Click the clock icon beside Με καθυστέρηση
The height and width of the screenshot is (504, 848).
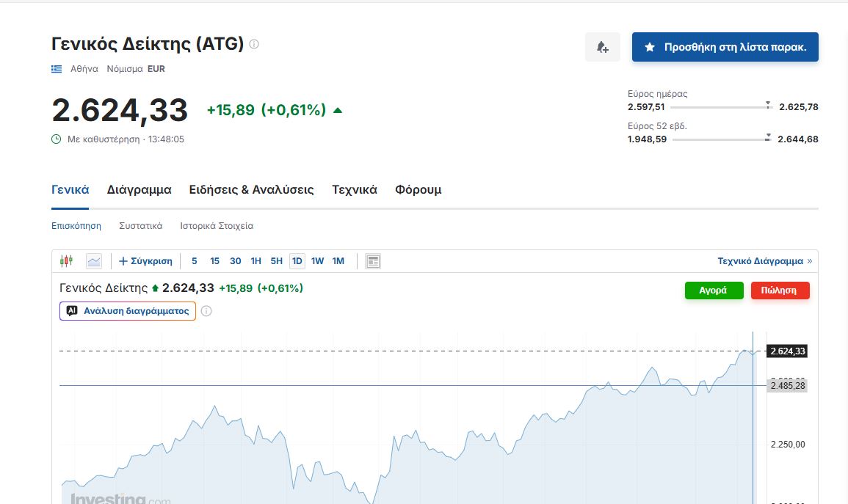(x=57, y=139)
